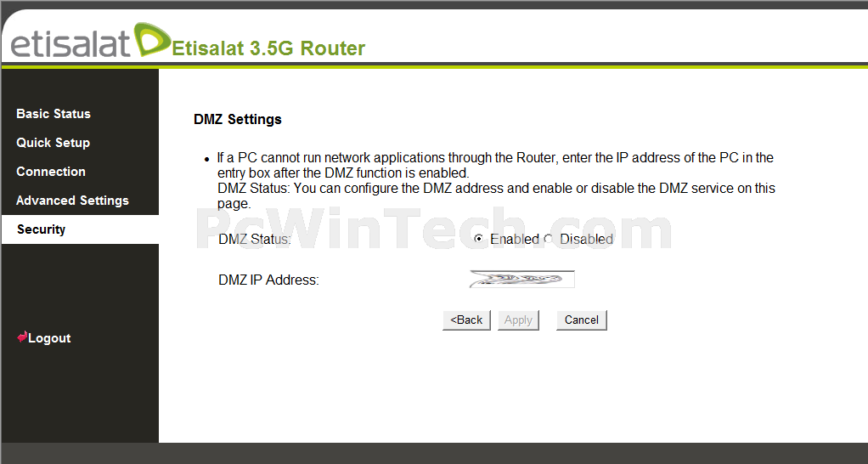Click the DMZ Status label
This screenshot has height=464, width=868.
(x=255, y=239)
